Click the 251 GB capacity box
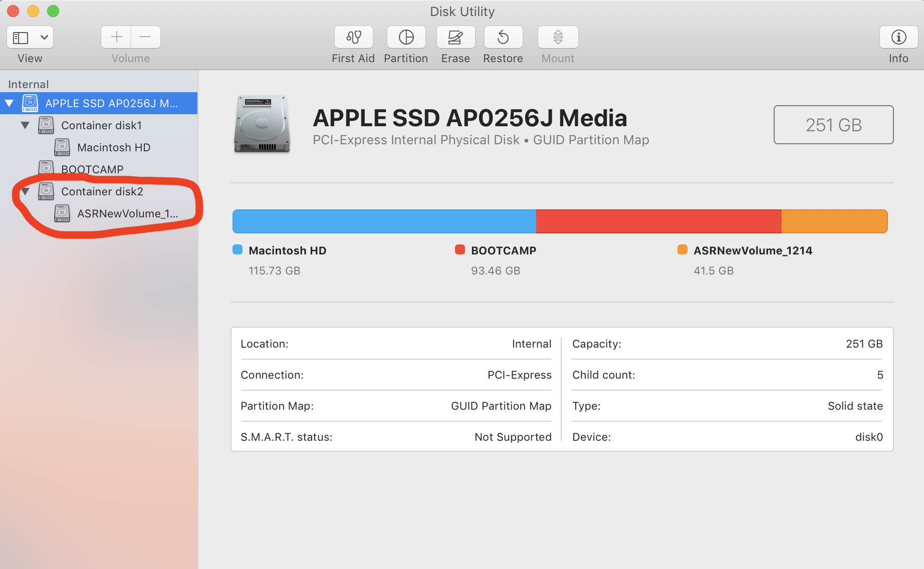 (833, 125)
